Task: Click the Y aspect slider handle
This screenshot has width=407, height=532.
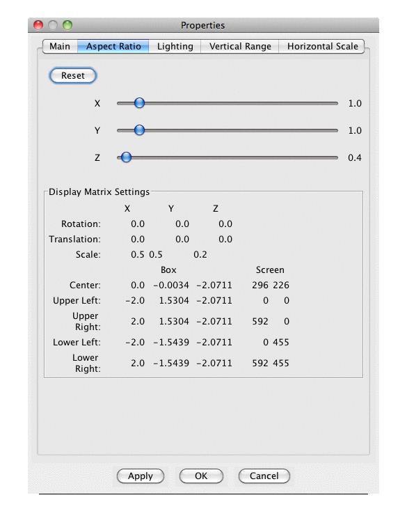Action: [x=139, y=130]
